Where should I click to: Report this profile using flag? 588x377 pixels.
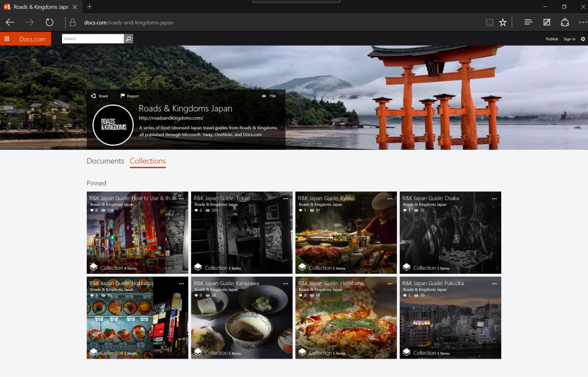click(x=129, y=96)
